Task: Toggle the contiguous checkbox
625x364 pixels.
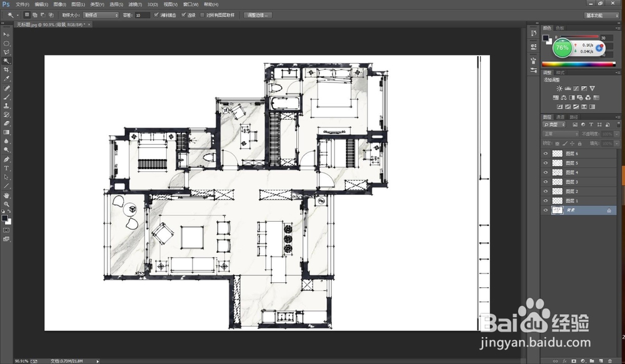Action: pos(183,15)
